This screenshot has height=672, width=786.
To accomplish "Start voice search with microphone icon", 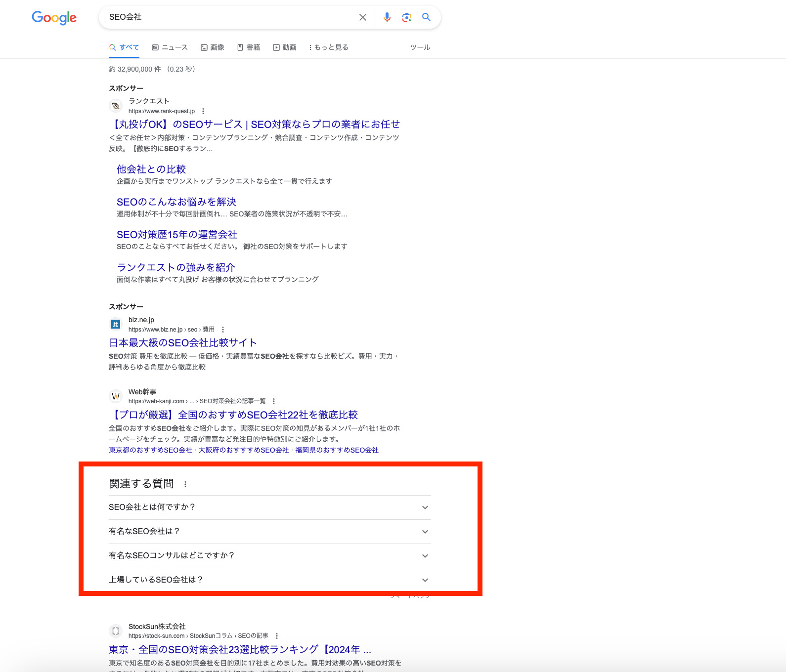I will 387,17.
